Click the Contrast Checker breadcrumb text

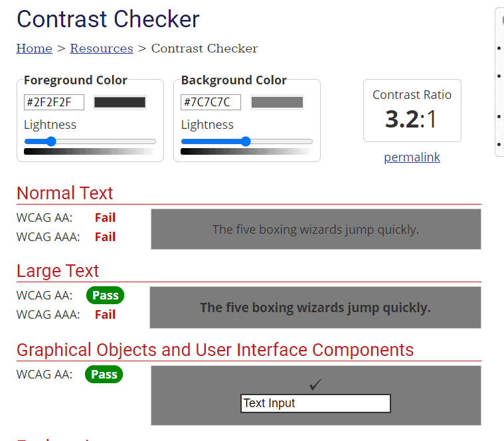click(205, 48)
